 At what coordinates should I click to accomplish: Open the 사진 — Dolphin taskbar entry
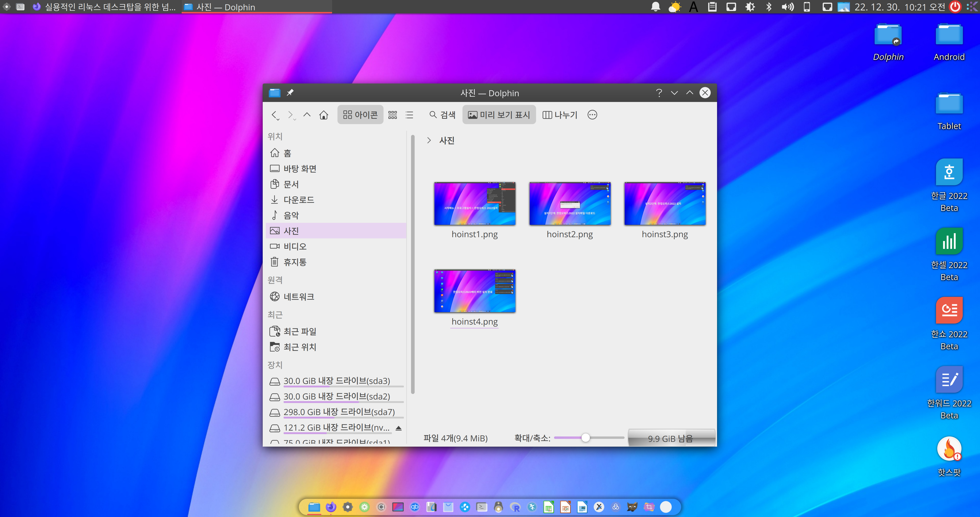click(x=257, y=7)
